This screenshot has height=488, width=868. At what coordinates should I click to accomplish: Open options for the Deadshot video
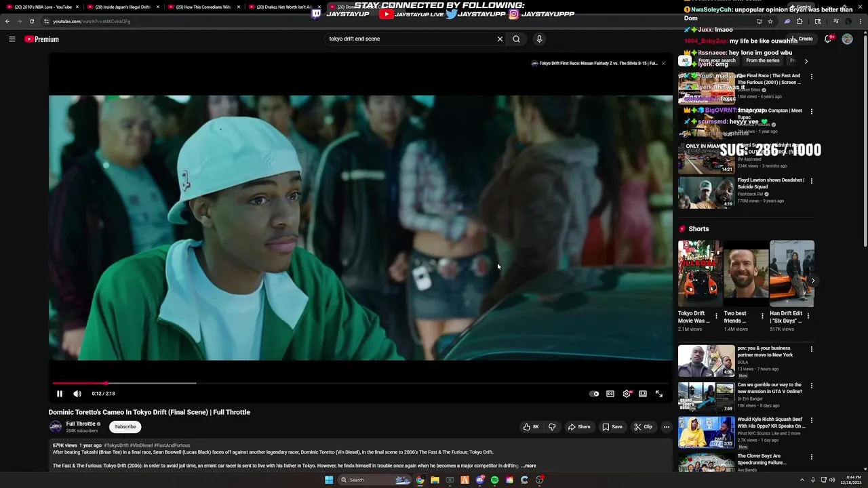click(812, 181)
